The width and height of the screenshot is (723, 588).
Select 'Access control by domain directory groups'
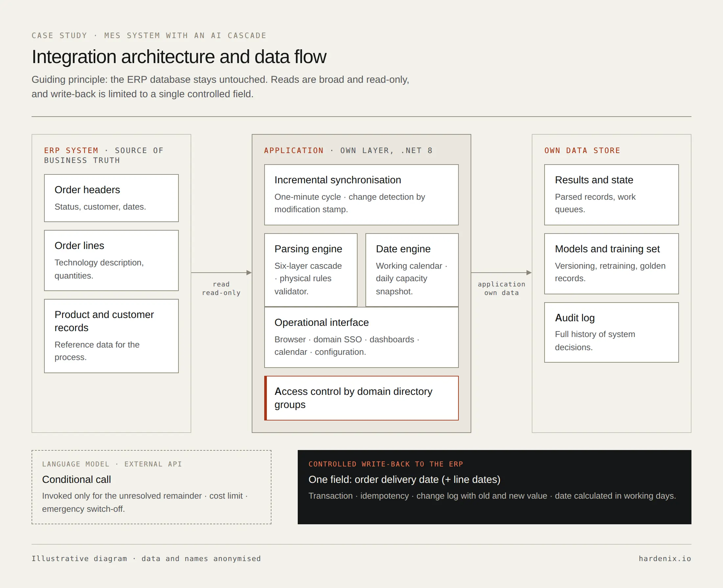click(361, 398)
